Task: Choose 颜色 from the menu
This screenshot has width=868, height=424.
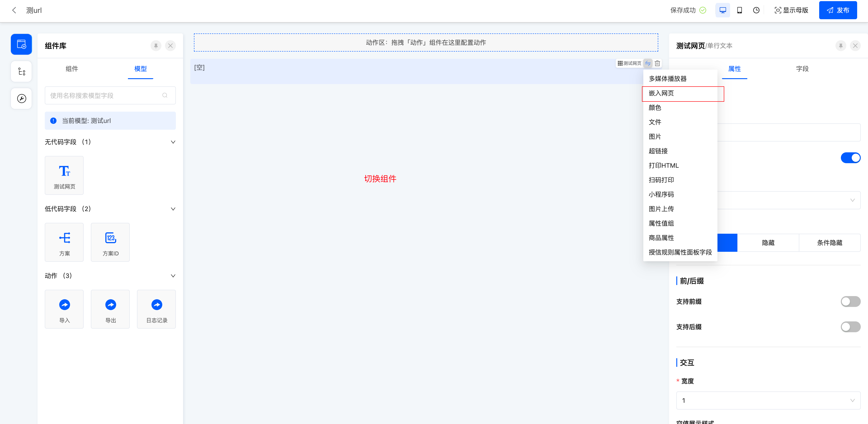Action: 680,108
